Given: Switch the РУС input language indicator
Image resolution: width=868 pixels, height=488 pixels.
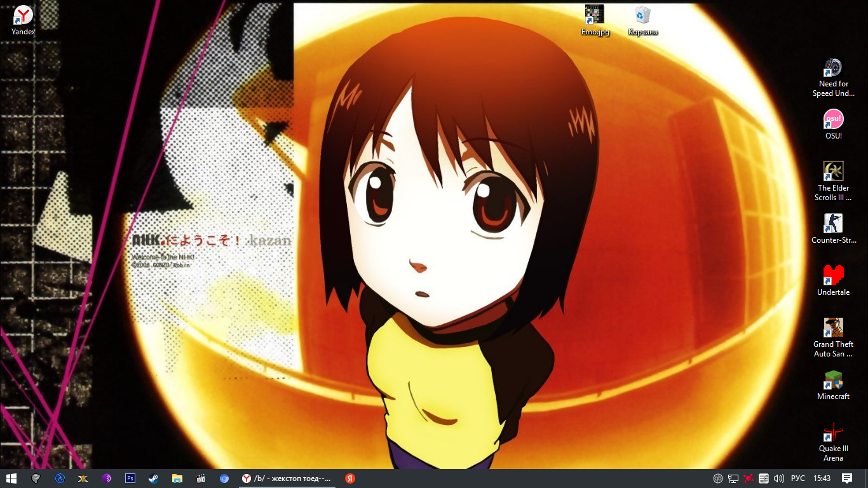Looking at the screenshot, I should pos(798,478).
